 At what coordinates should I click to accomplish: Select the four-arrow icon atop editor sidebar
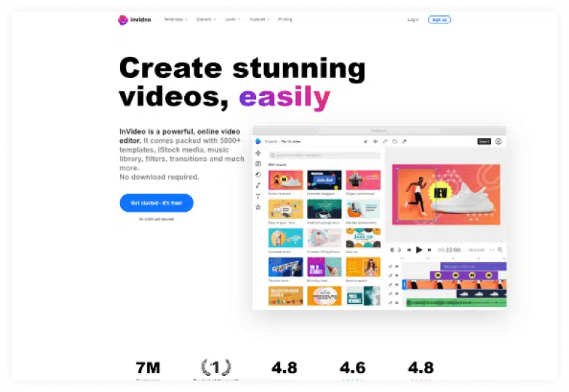point(258,153)
